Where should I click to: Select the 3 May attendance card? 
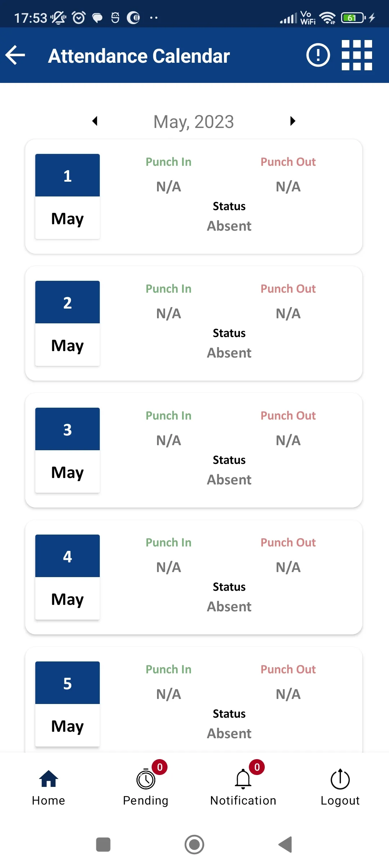point(194,450)
